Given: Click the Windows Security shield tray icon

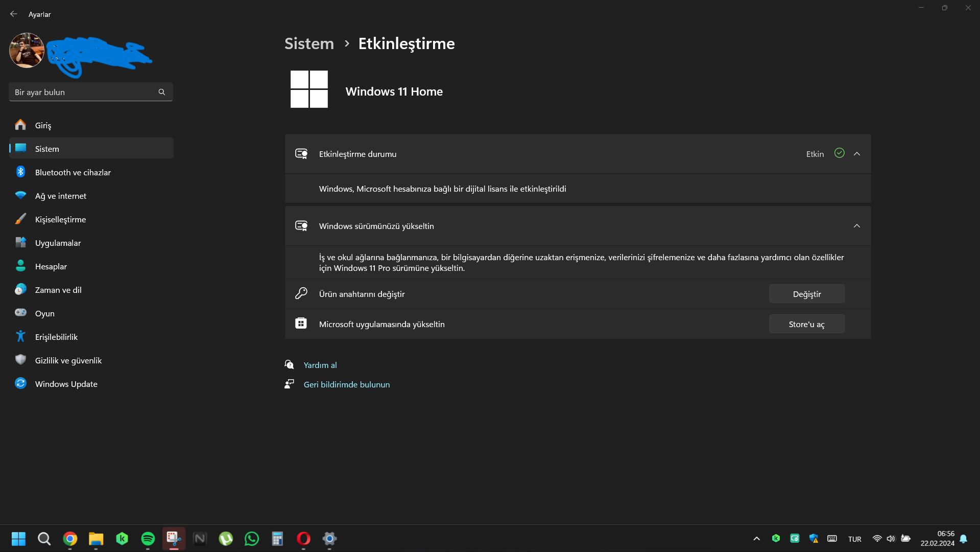Looking at the screenshot, I should [x=814, y=538].
